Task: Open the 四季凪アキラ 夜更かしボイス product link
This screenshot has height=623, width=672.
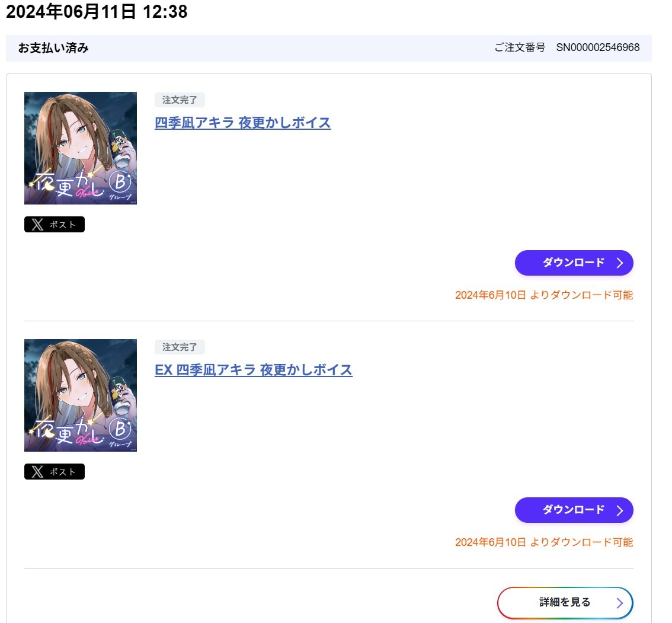Action: click(242, 123)
